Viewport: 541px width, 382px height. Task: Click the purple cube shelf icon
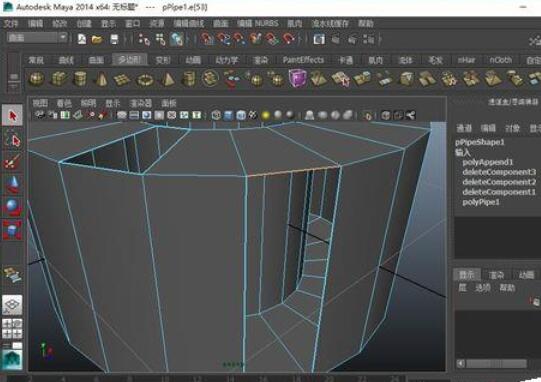point(297,78)
